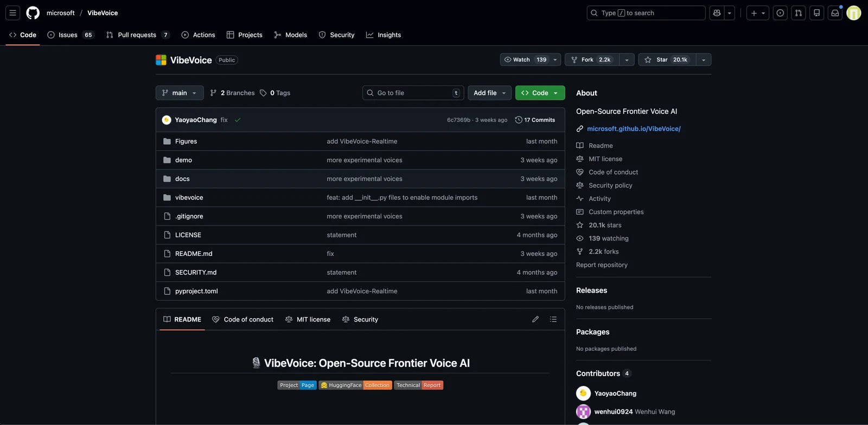The width and height of the screenshot is (868, 425).
Task: Open the pull requests icon in header
Action: pos(799,13)
